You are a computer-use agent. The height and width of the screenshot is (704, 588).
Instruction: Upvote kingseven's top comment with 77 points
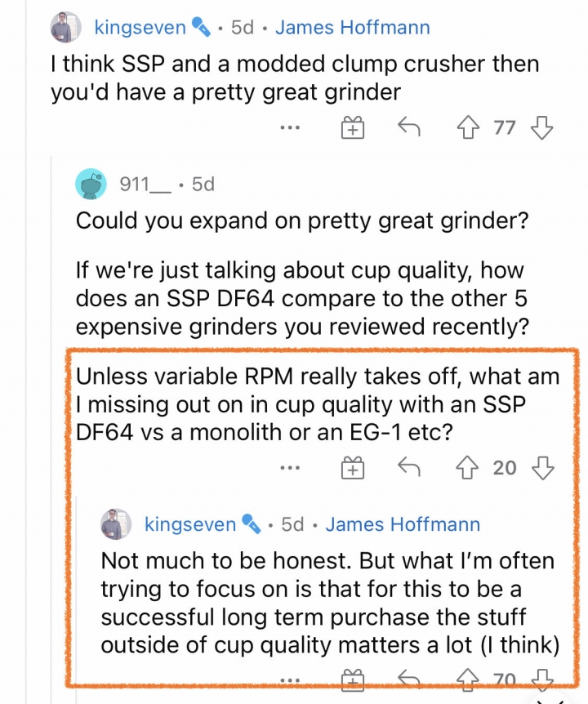pos(468,127)
